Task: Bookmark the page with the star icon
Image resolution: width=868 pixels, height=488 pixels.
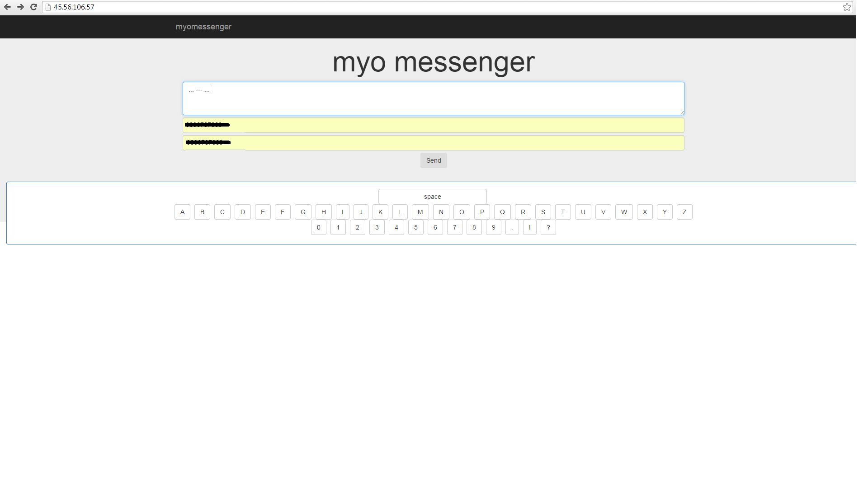Action: [x=847, y=7]
